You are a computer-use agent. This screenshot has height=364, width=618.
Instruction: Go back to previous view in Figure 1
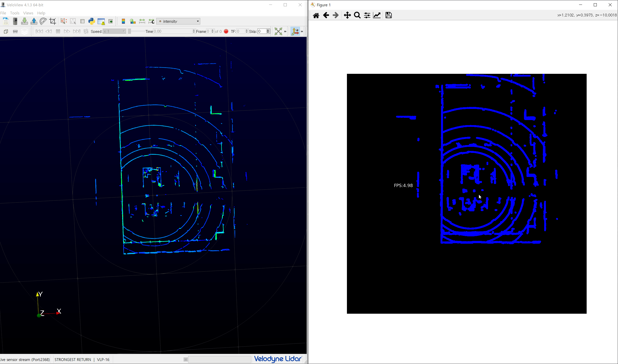(326, 15)
